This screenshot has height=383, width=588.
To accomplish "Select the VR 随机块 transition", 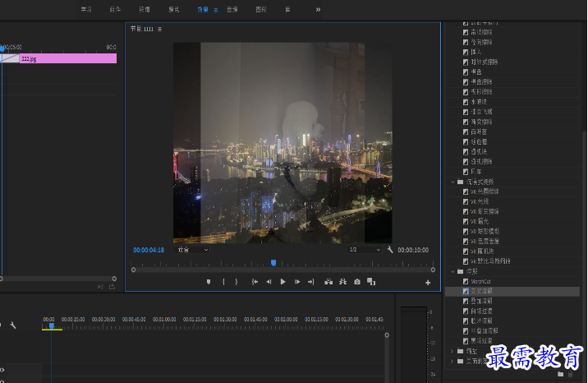I will click(482, 251).
